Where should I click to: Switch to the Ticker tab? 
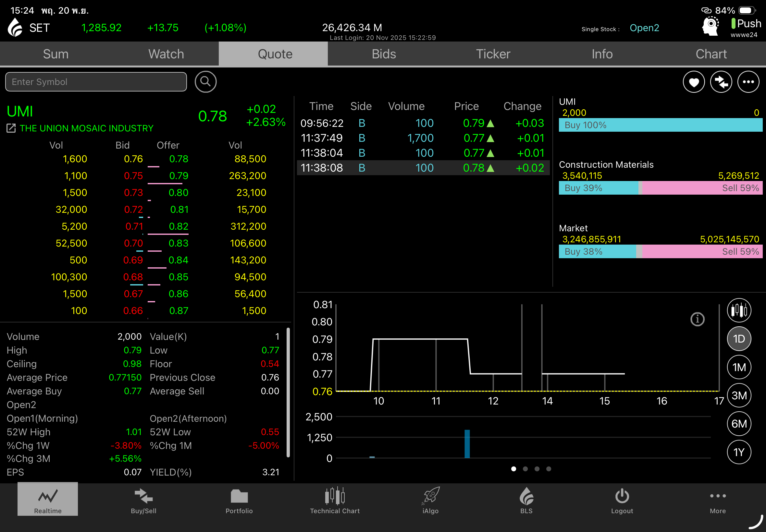pyautogui.click(x=493, y=54)
